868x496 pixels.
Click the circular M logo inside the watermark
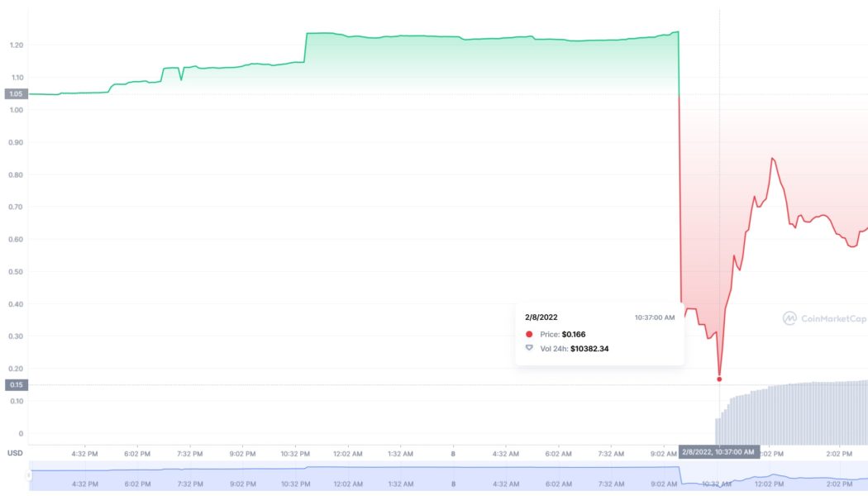tap(789, 316)
